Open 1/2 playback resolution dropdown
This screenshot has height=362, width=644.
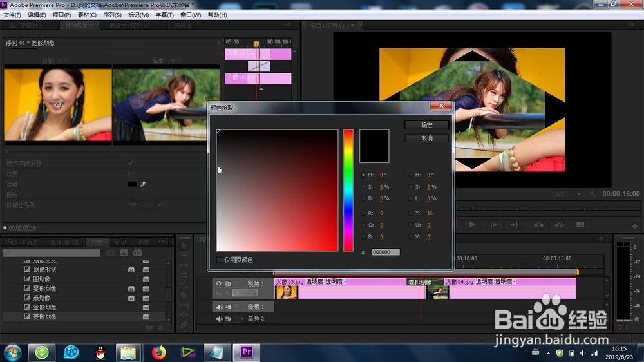click(x=567, y=193)
